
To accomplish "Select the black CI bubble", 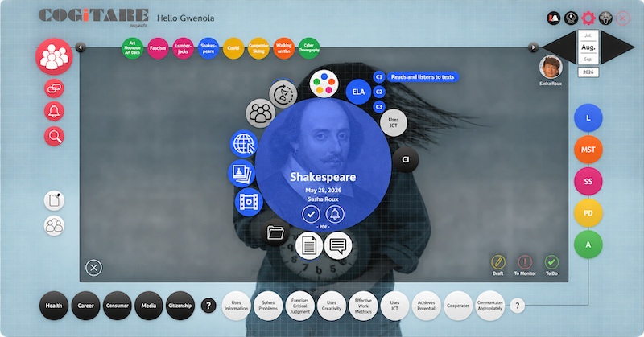I will click(406, 159).
